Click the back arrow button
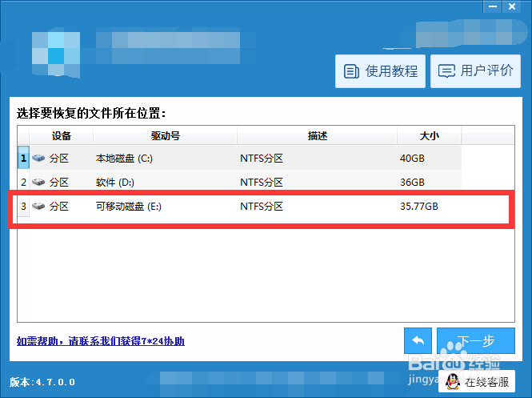 [x=418, y=340]
